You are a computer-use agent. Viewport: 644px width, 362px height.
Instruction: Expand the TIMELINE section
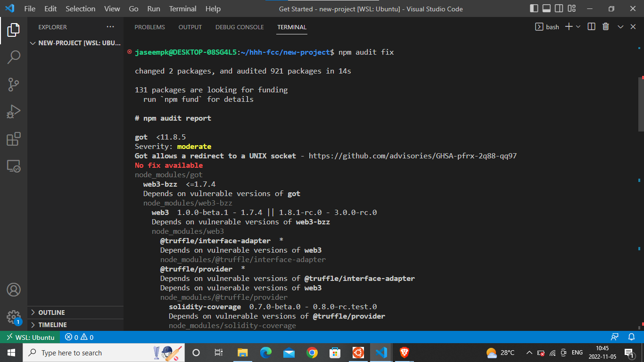(75, 325)
